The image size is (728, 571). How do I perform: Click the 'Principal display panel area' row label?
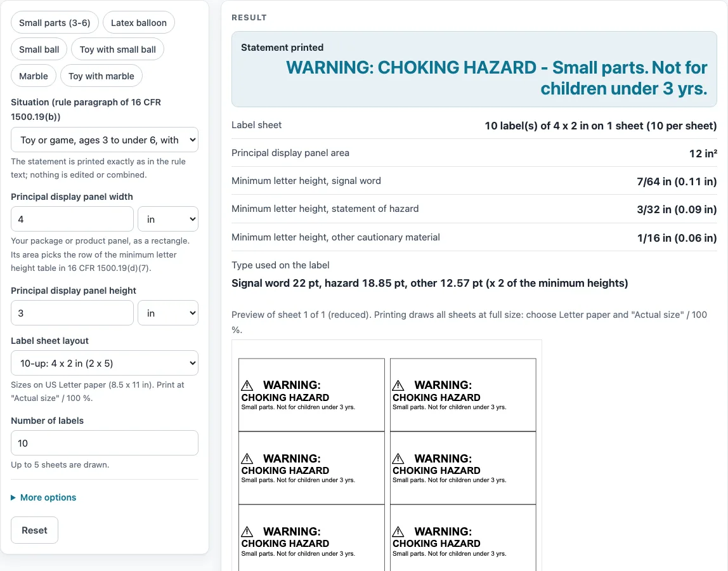[290, 153]
